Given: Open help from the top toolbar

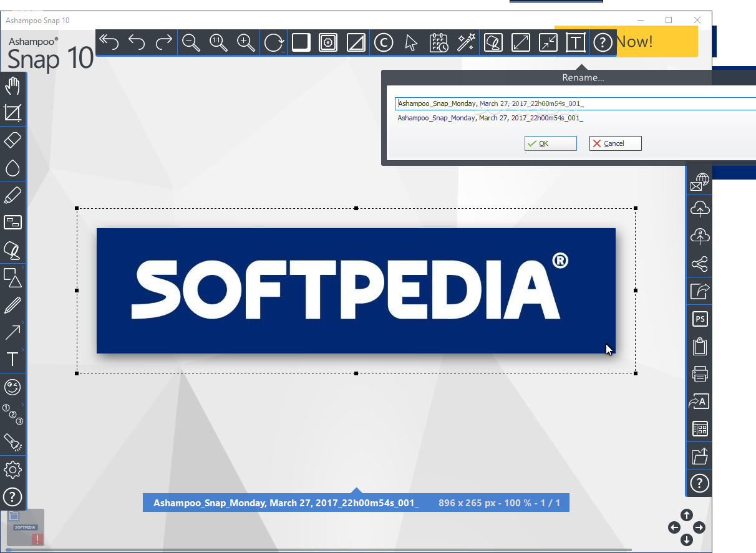Looking at the screenshot, I should (x=603, y=42).
